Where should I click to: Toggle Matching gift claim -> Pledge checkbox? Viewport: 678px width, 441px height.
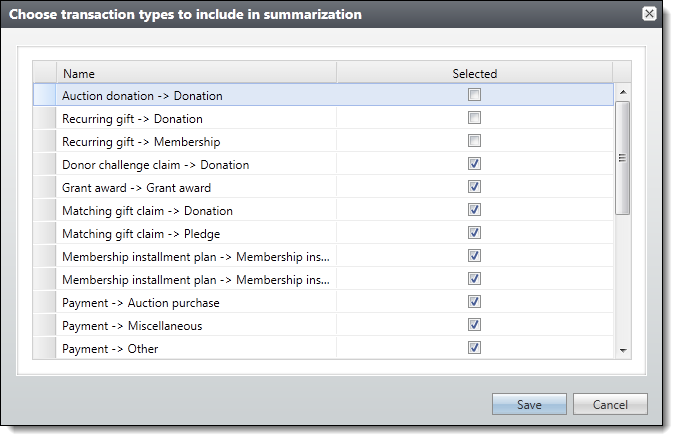click(x=474, y=233)
